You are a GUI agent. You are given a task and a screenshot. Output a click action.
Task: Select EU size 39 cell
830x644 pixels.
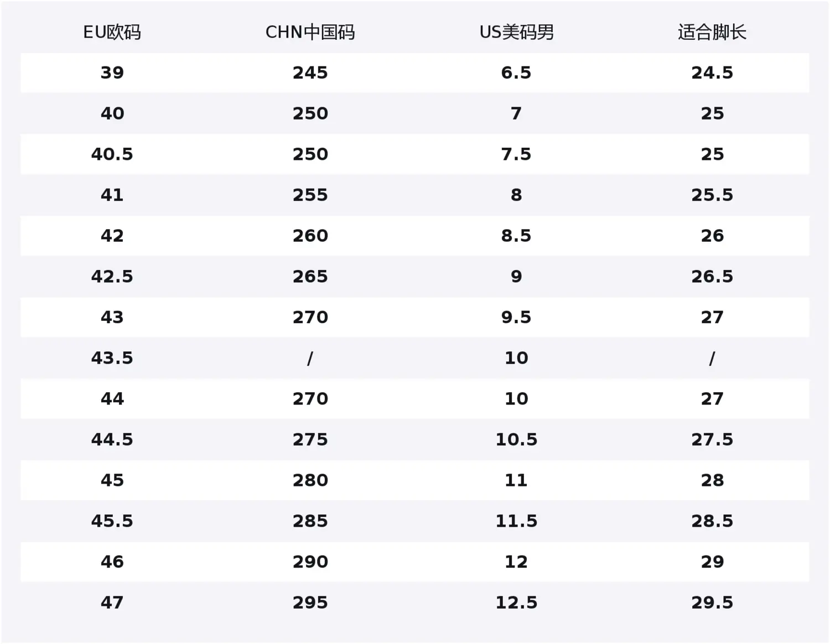[112, 72]
